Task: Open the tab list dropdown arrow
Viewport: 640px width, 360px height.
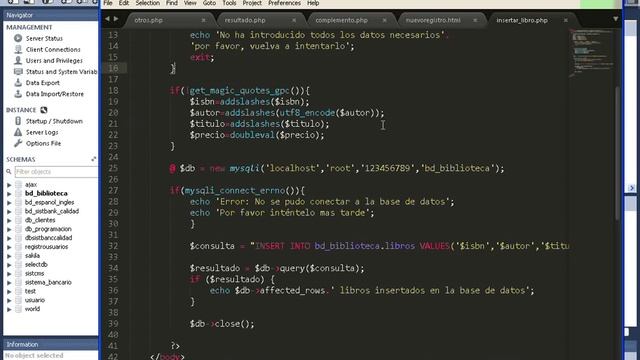Action: click(x=615, y=19)
